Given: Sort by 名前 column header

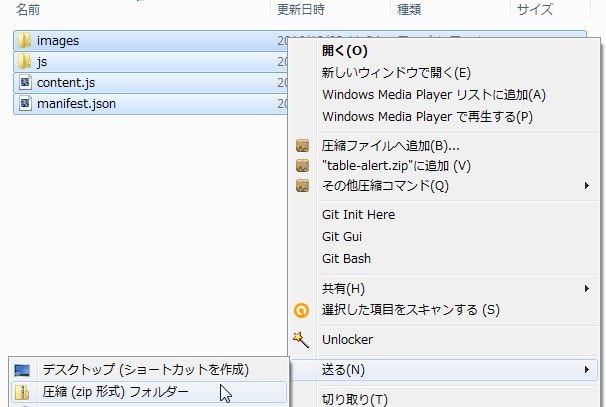Looking at the screenshot, I should (x=28, y=9).
